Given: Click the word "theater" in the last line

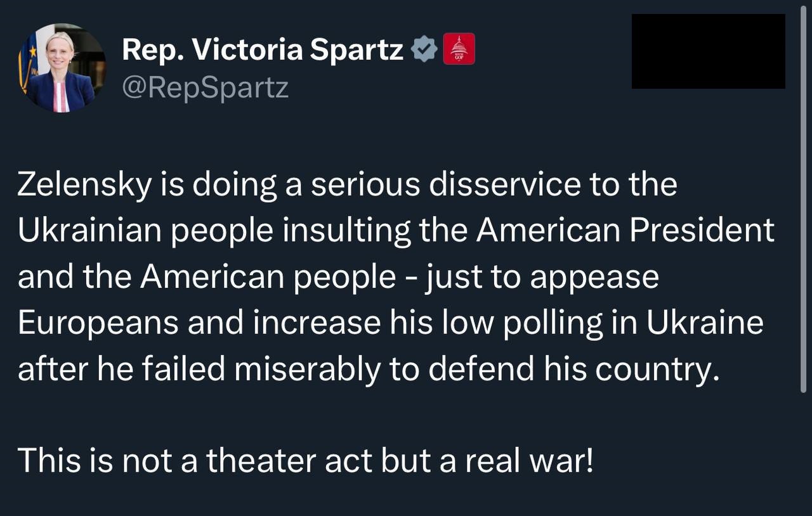Looking at the screenshot, I should pyautogui.click(x=261, y=461).
